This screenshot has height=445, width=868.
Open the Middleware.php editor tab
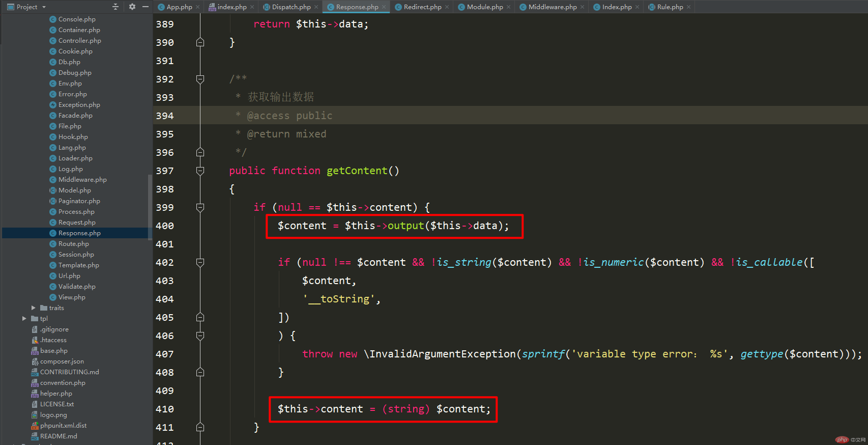tap(553, 7)
